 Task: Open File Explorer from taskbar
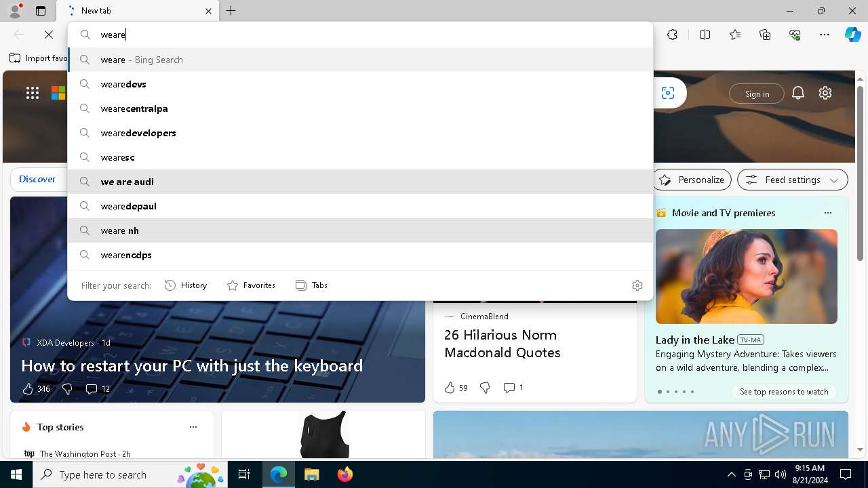click(311, 474)
